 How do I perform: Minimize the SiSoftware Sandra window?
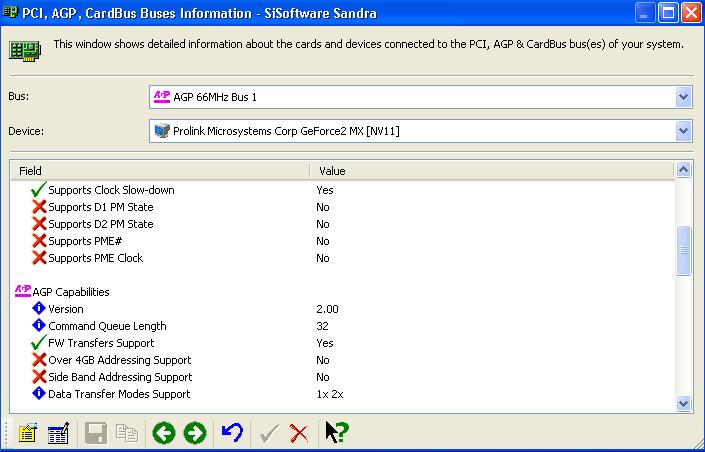(644, 13)
